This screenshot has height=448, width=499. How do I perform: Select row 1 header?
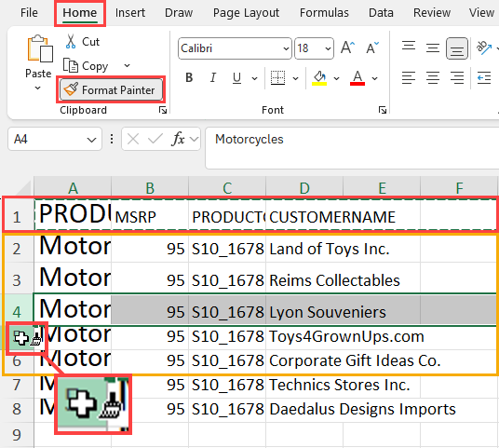[17, 217]
